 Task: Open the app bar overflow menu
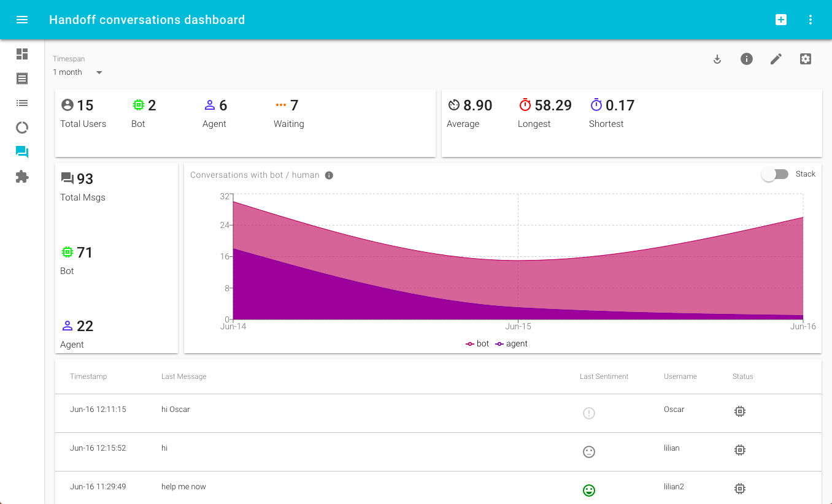(811, 19)
